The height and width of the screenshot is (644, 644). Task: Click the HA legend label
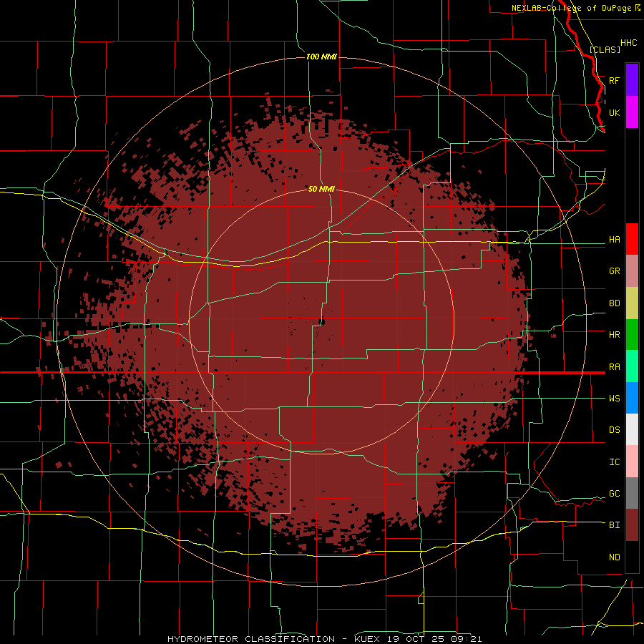pos(615,240)
